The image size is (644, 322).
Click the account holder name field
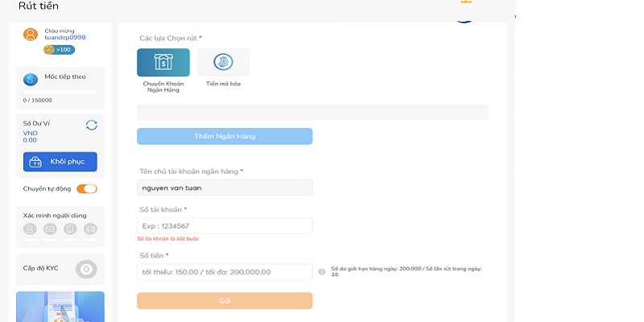(225, 188)
